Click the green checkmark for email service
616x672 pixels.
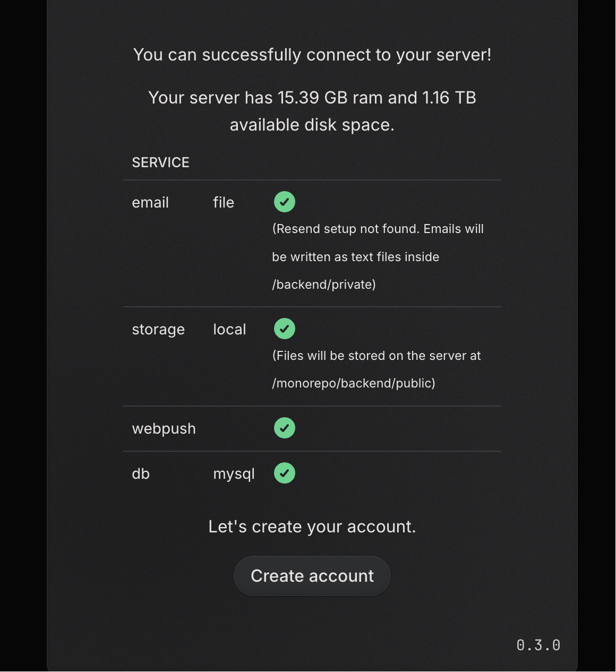(285, 202)
